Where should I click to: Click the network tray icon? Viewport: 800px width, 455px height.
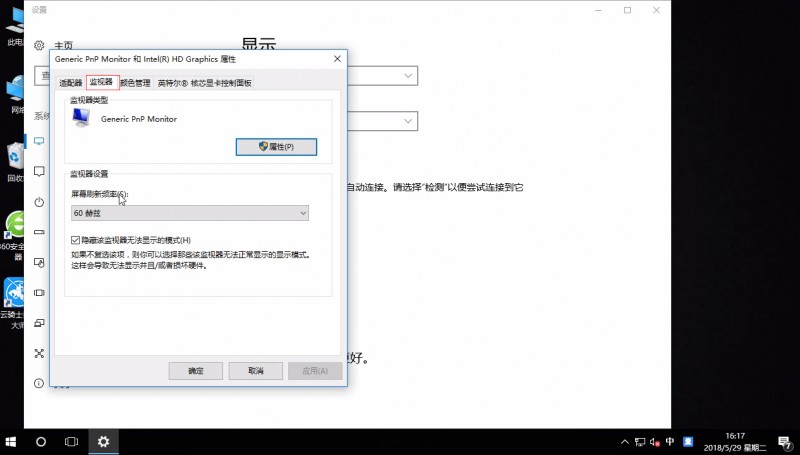[640, 442]
